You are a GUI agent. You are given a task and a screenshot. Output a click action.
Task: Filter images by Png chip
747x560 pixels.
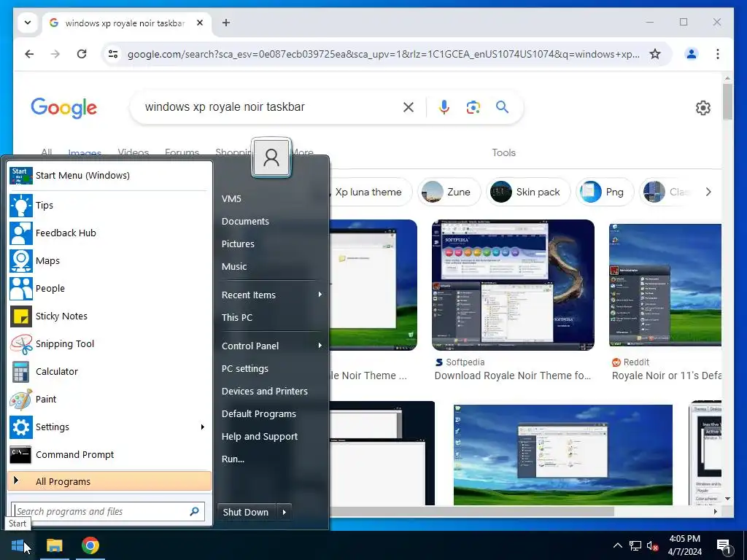605,192
